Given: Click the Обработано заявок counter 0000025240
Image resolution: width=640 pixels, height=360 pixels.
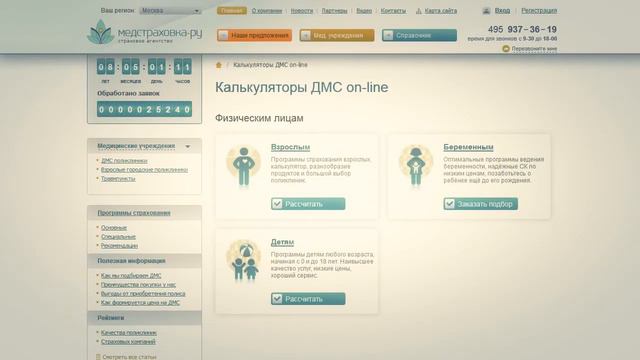Looking at the screenshot, I should (x=144, y=109).
